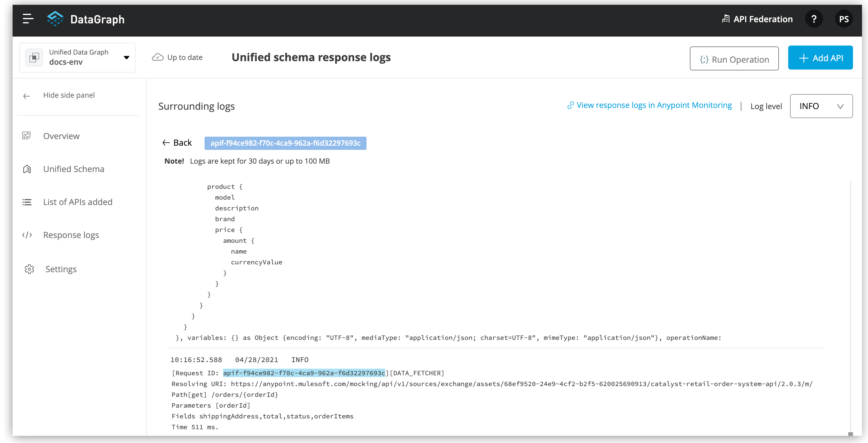Click the List of APIs added icon

27,202
